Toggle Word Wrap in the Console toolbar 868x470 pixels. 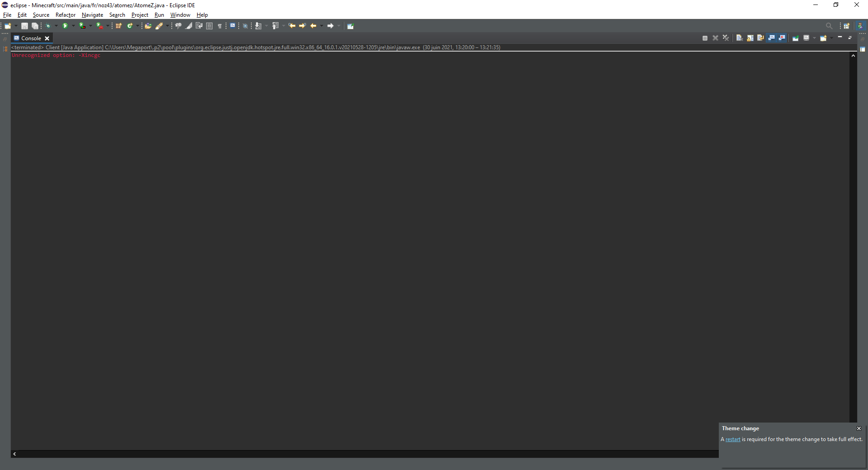tap(760, 38)
